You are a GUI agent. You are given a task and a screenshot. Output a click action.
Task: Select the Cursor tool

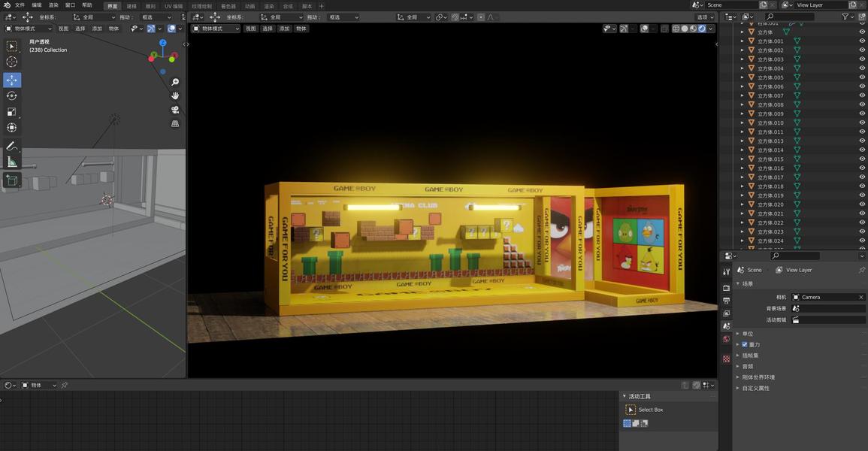click(x=11, y=62)
